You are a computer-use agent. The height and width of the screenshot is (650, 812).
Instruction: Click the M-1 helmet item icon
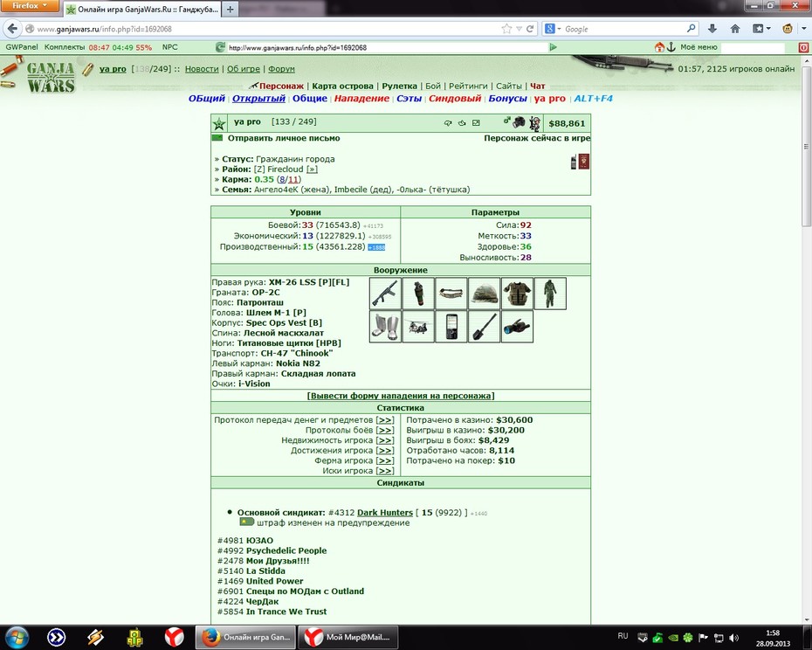click(x=485, y=294)
